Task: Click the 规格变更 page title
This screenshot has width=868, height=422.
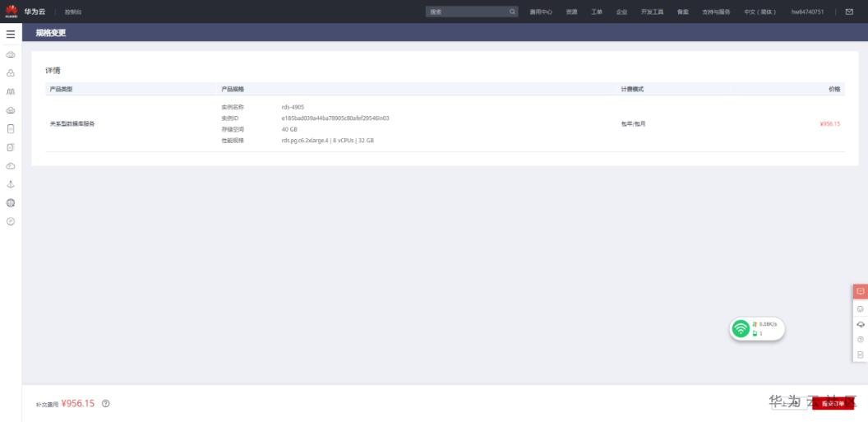Action: coord(51,33)
